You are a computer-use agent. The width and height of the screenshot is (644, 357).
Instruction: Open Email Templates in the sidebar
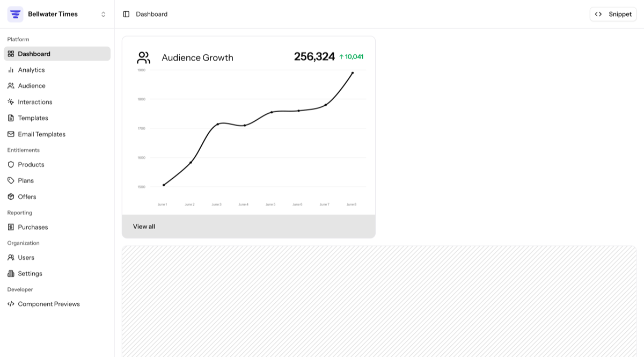(57, 134)
